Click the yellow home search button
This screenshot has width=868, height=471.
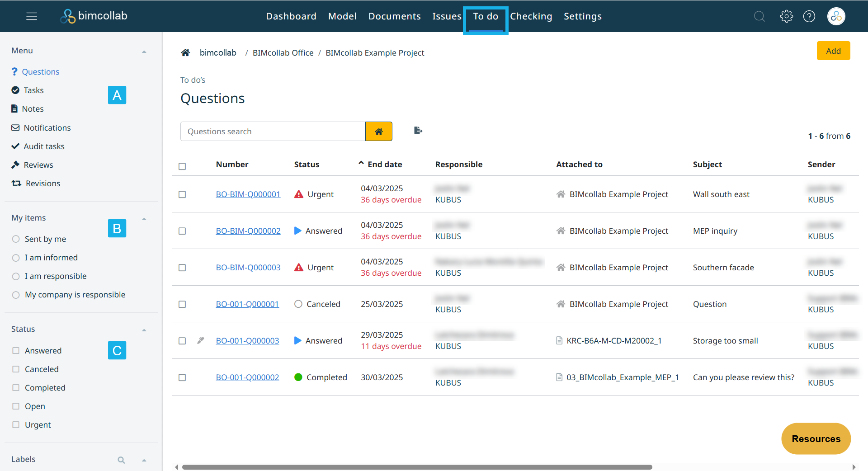click(379, 132)
